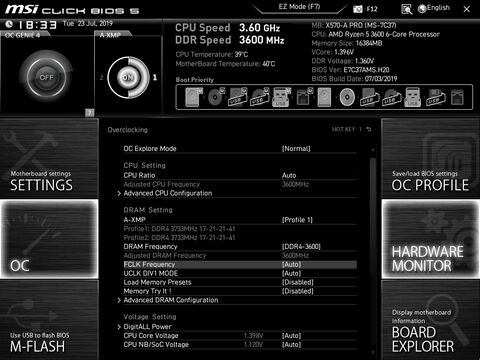Viewport: 480px width, 360px height.
Task: Select the highlighted legacy CD/DVD boot icon
Action: pyautogui.click(x=347, y=97)
